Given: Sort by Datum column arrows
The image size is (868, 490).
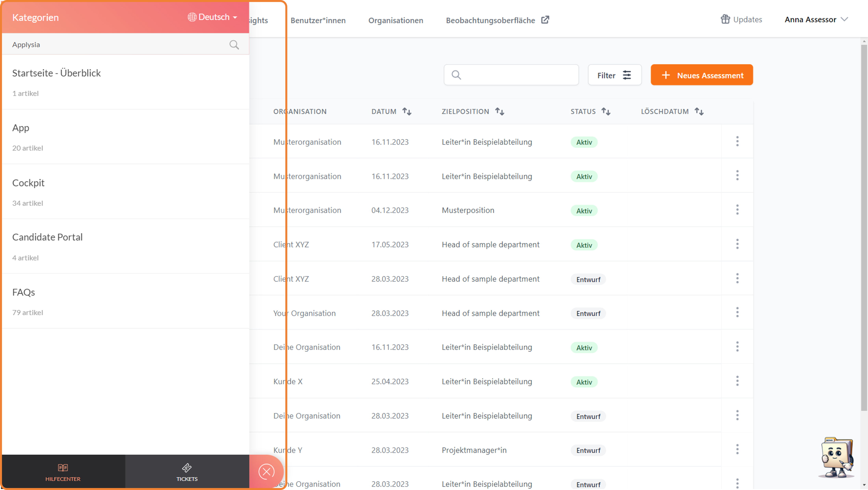Looking at the screenshot, I should tap(407, 111).
